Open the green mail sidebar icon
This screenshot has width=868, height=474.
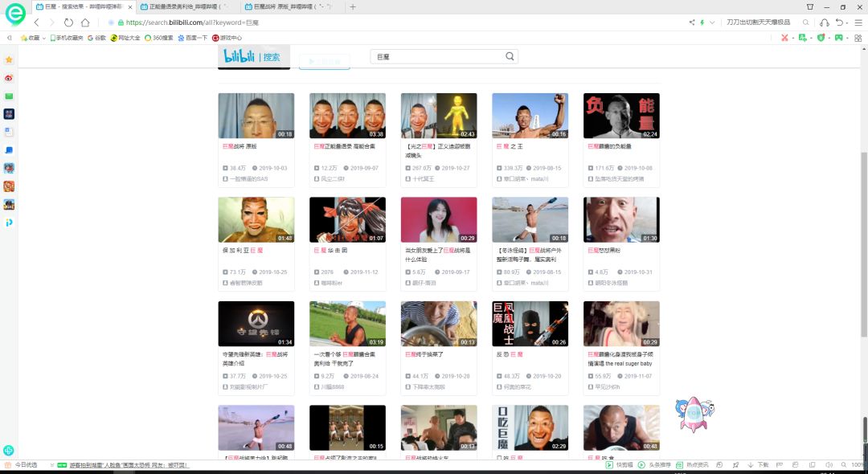point(9,96)
